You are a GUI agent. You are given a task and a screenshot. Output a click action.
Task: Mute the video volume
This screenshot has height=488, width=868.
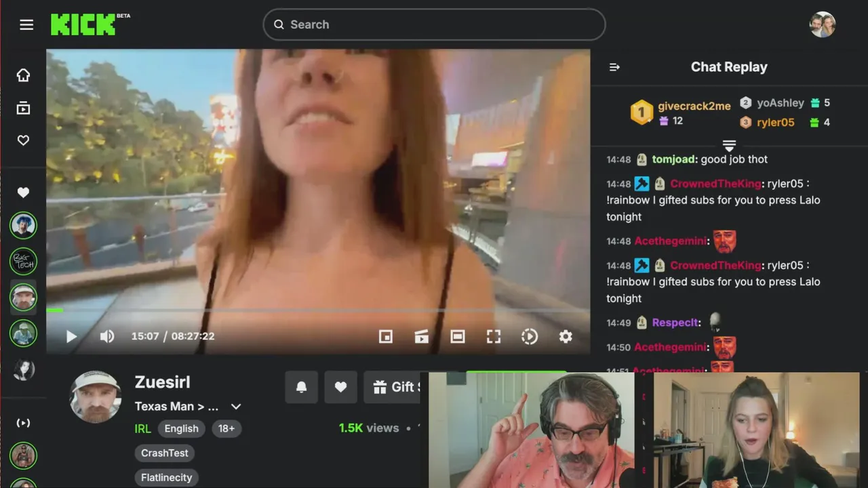coord(107,336)
